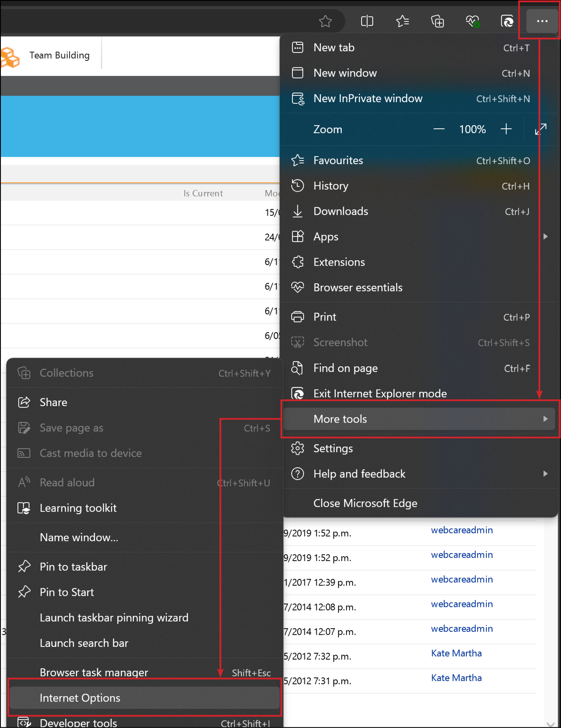Click webcareadmin link in 7/2014 12:07 row

click(462, 629)
